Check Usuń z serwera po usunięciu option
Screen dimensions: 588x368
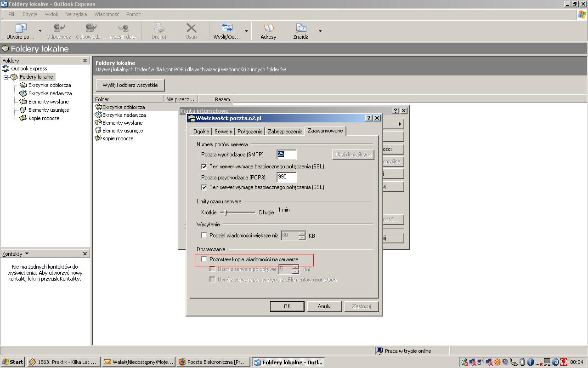tap(213, 280)
